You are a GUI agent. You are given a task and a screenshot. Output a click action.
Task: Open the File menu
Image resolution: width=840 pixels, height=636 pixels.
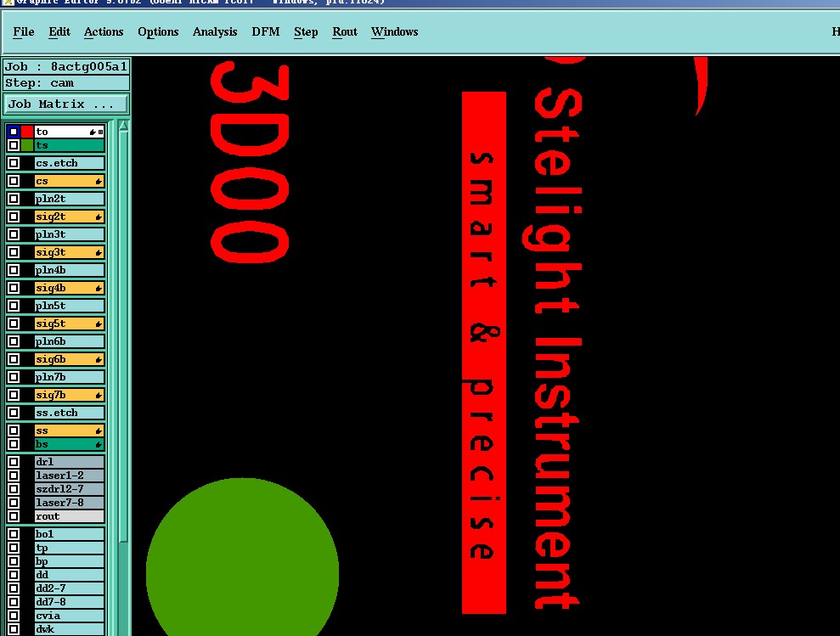(24, 32)
